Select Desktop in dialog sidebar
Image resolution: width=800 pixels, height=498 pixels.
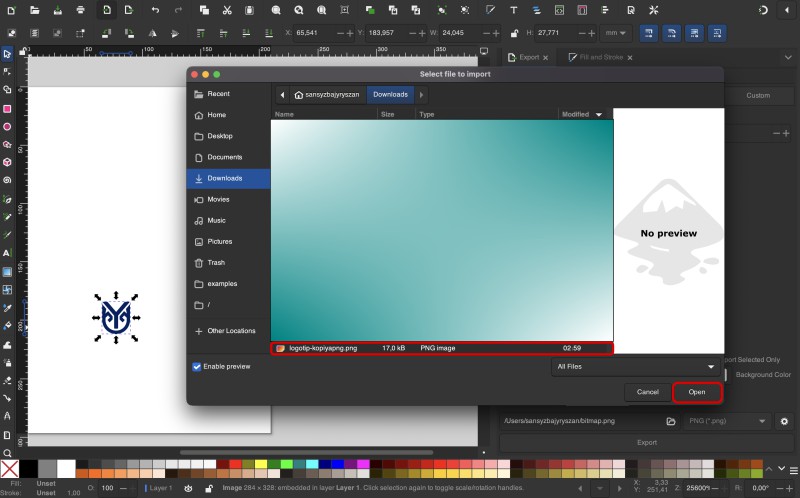pyautogui.click(x=229, y=136)
